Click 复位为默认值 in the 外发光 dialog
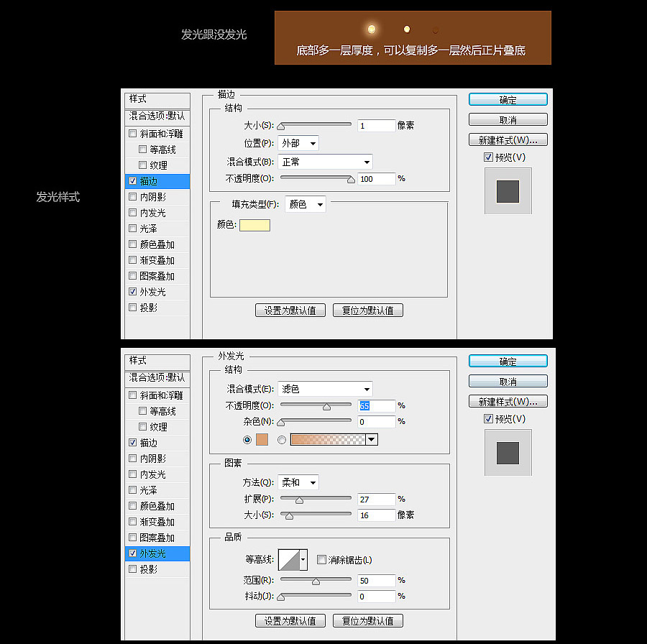647x644 pixels. click(367, 620)
